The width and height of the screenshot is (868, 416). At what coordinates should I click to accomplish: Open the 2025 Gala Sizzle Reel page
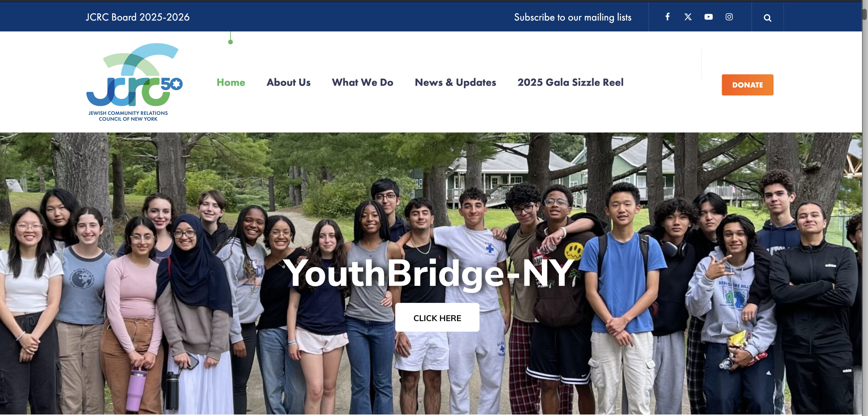point(570,82)
